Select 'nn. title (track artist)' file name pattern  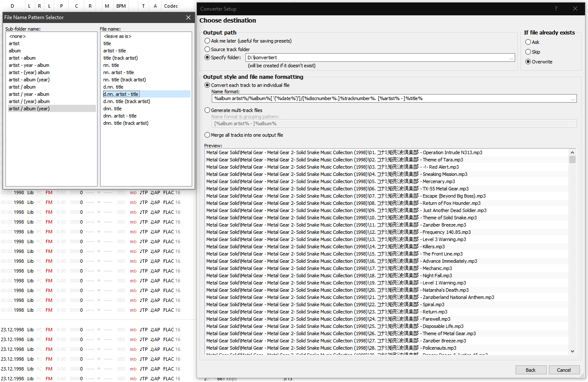(x=146, y=80)
